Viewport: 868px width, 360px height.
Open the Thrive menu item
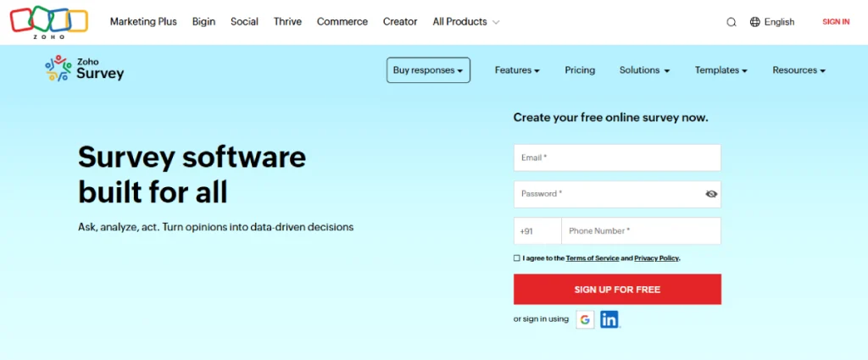click(x=287, y=22)
